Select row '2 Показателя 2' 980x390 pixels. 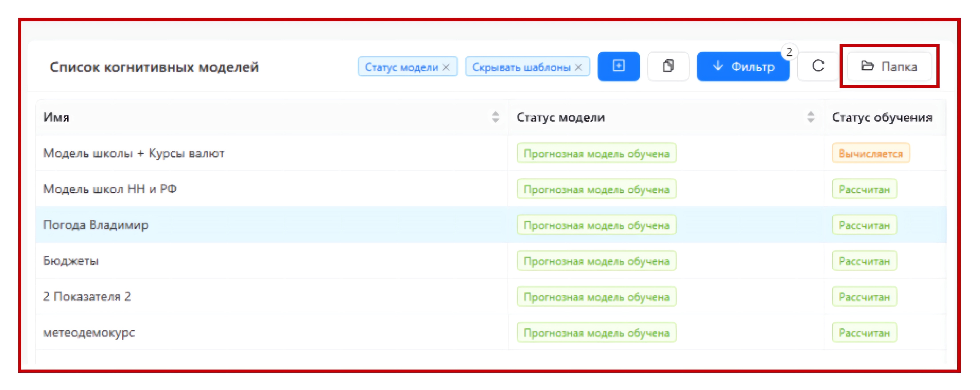(x=87, y=296)
